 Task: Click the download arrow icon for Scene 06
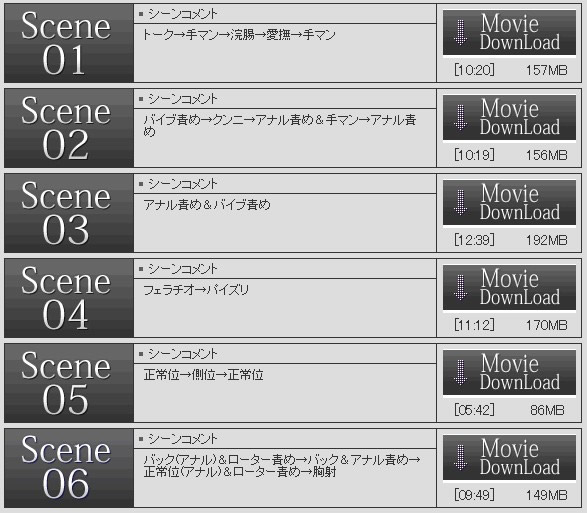(x=460, y=458)
